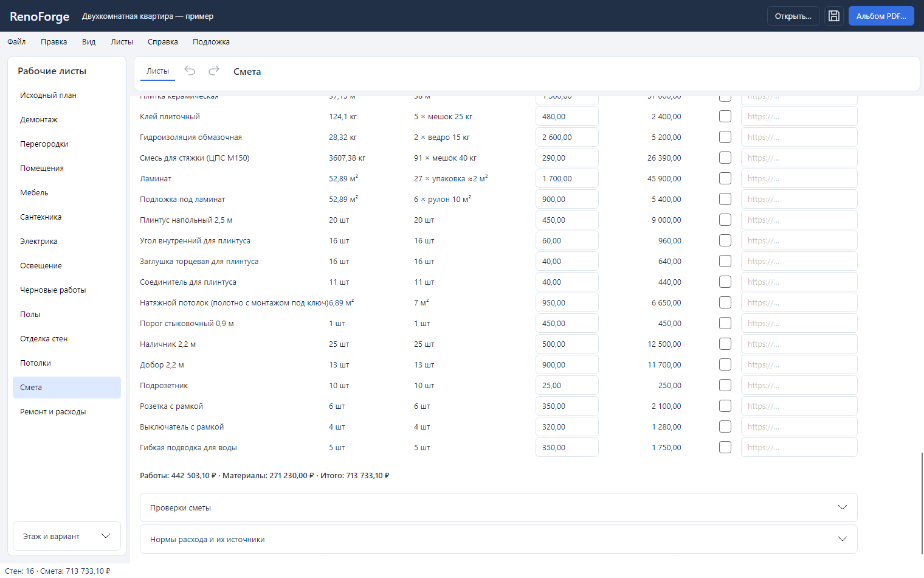
Task: Open the Освещение sheet
Action: click(x=67, y=266)
